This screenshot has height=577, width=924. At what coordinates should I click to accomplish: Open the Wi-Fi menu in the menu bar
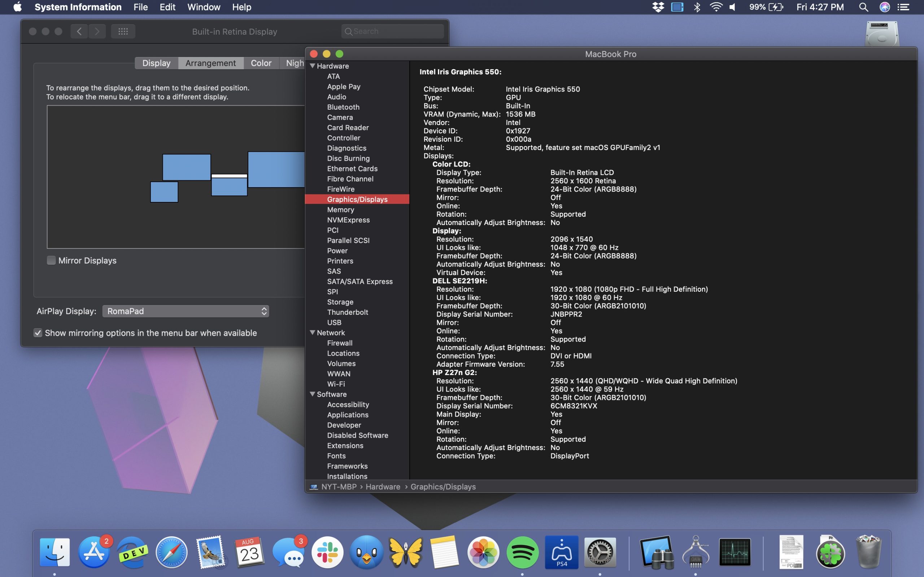716,7
